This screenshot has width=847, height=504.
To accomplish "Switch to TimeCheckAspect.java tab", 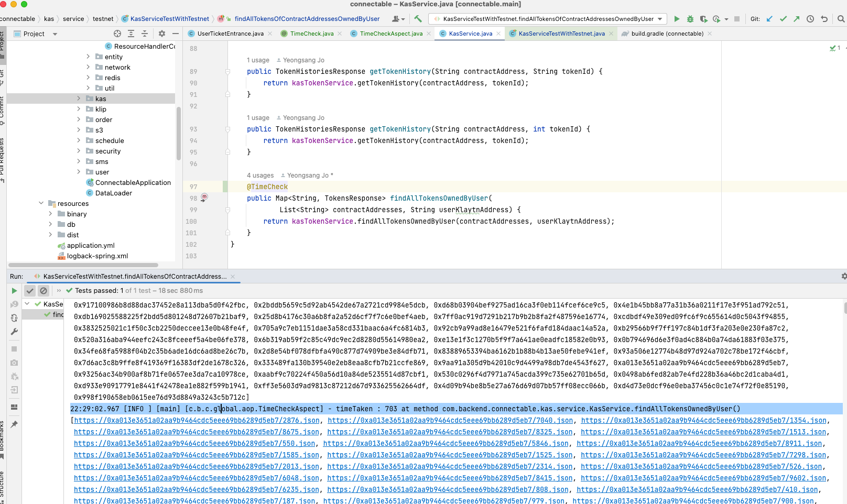I will point(390,34).
